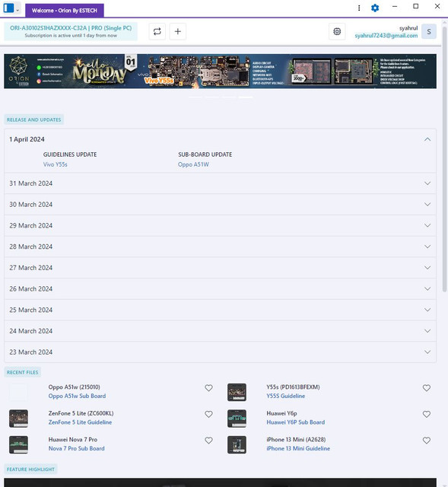This screenshot has width=448, height=487.
Task: Maximize the Orion window
Action: [x=416, y=6]
